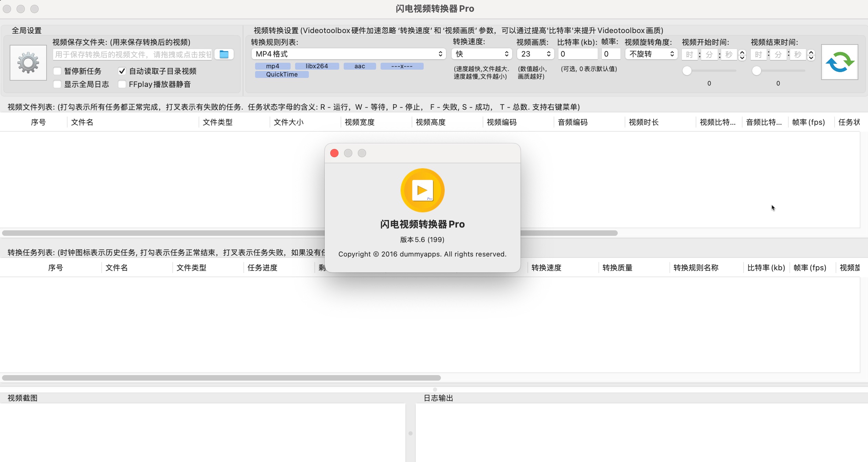The height and width of the screenshot is (462, 868).
Task: Click the 帧率 input field
Action: pyautogui.click(x=611, y=54)
